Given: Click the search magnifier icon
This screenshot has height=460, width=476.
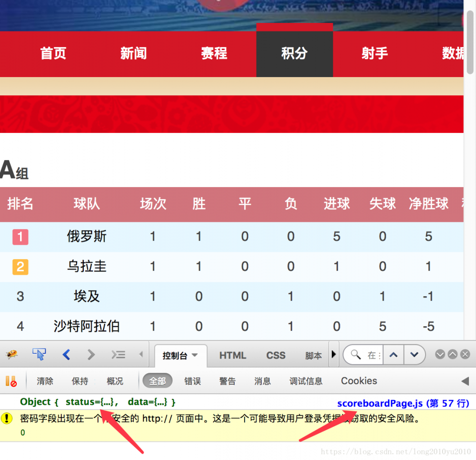Looking at the screenshot, I should point(356,354).
